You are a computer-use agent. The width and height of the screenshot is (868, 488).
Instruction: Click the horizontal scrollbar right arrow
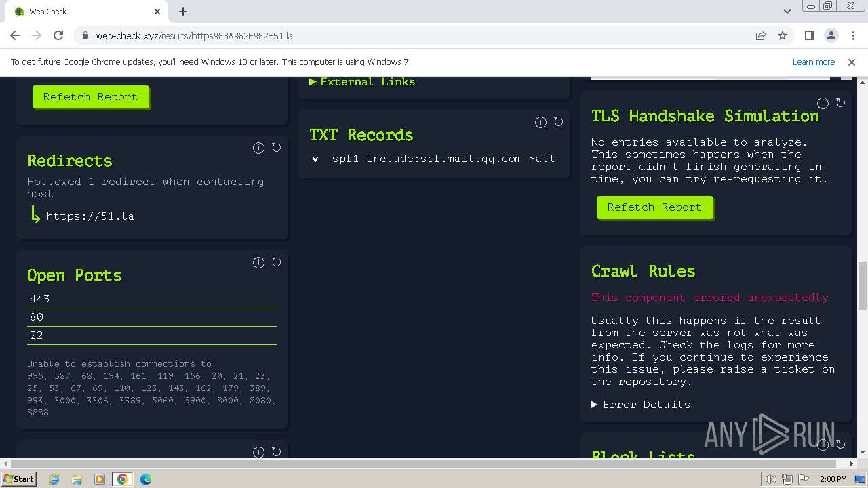pos(852,464)
